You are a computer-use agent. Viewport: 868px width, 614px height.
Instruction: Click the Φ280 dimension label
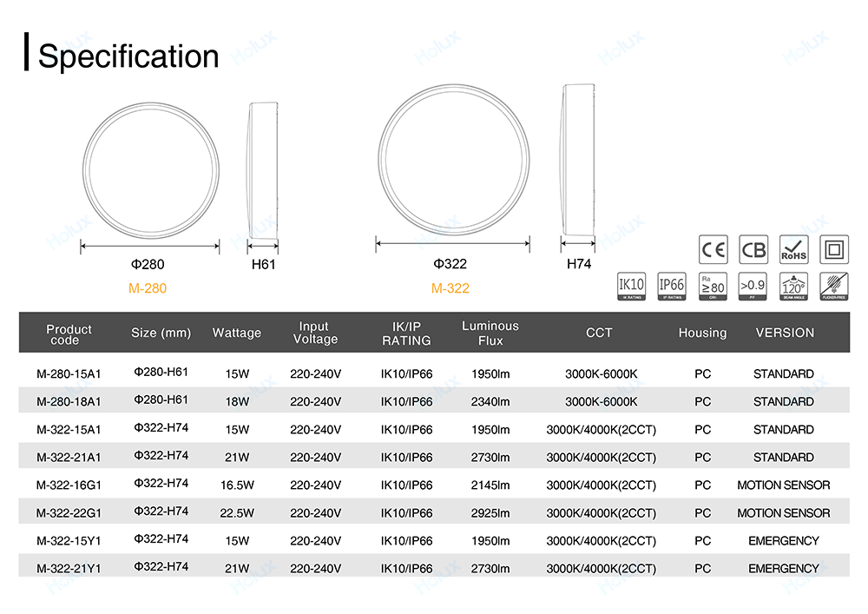(x=148, y=265)
